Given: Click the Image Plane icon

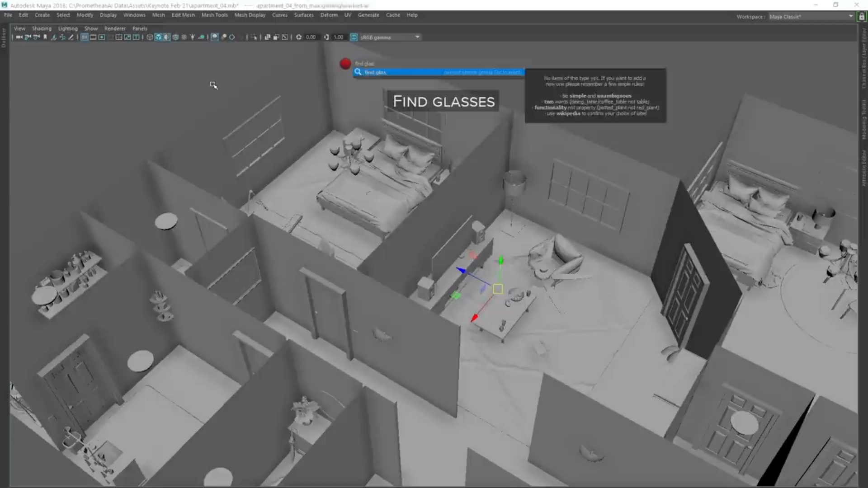Looking at the screenshot, I should coord(53,37).
